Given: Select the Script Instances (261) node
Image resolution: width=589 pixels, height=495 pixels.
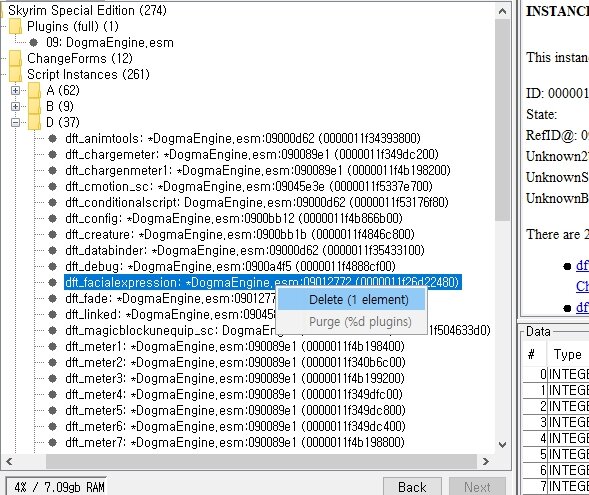Looking at the screenshot, I should [x=88, y=74].
